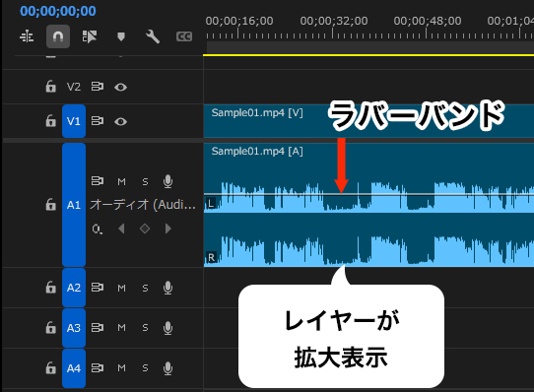This screenshot has width=534, height=392.
Task: Toggle sync lock on V1 track
Action: tap(98, 121)
